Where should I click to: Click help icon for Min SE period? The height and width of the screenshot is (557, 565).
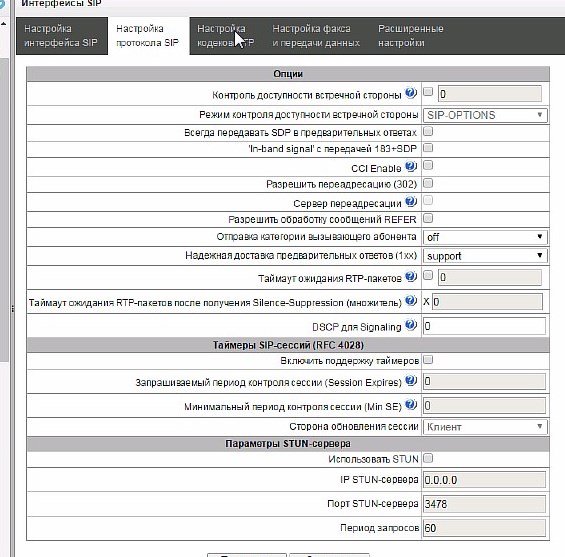[x=411, y=405]
